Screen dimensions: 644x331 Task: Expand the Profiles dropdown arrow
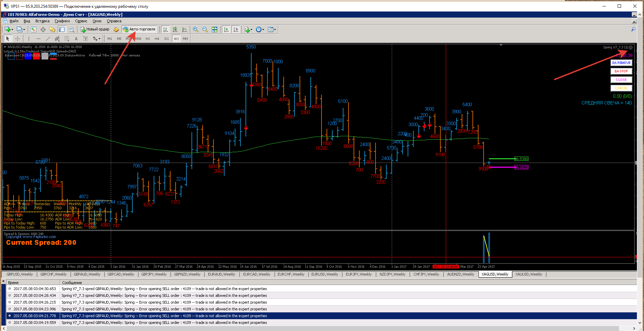click(x=24, y=29)
